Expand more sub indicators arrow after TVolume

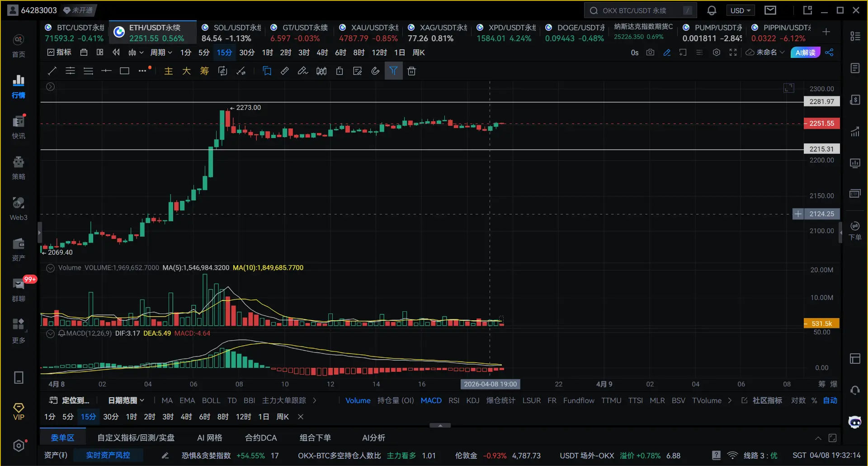730,400
